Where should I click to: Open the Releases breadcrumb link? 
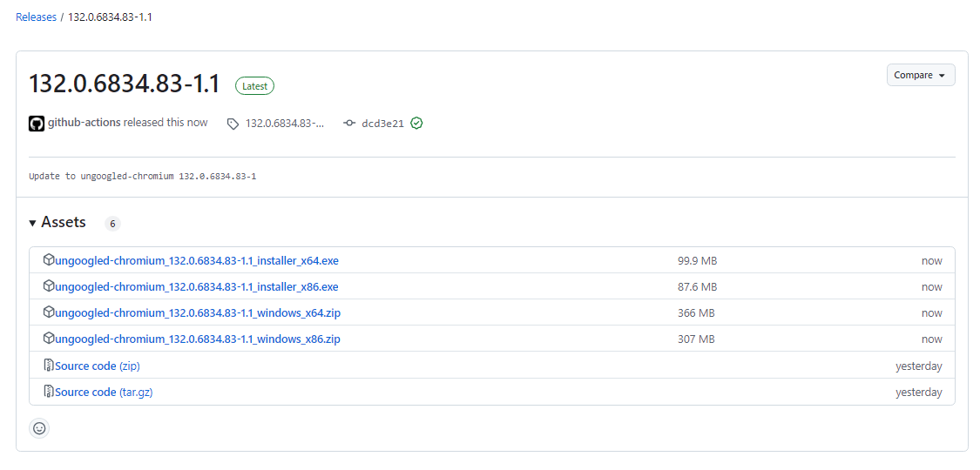pyautogui.click(x=36, y=17)
